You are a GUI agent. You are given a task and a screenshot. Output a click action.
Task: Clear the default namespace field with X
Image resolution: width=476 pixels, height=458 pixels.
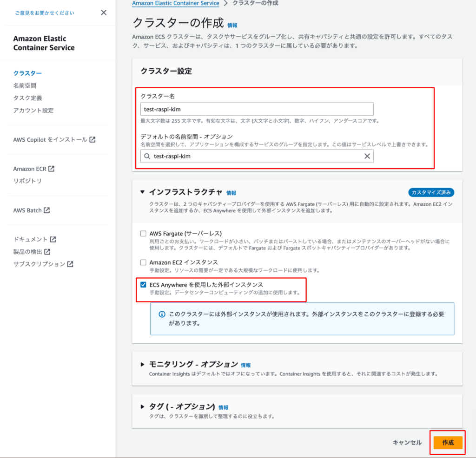pos(367,156)
